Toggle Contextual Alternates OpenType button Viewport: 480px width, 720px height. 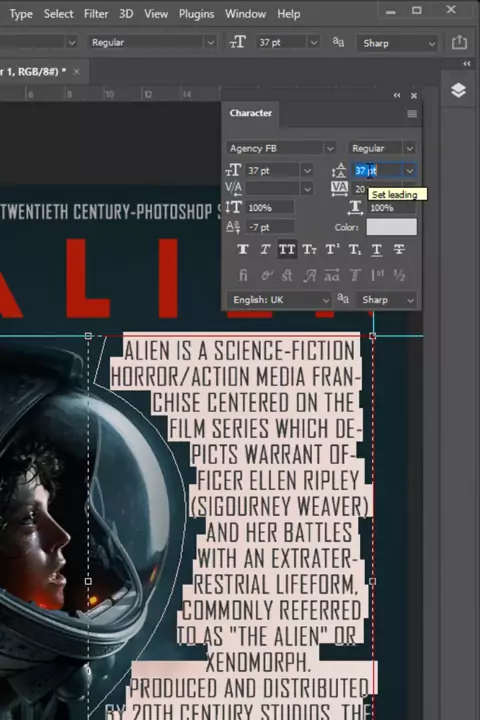[x=265, y=275]
